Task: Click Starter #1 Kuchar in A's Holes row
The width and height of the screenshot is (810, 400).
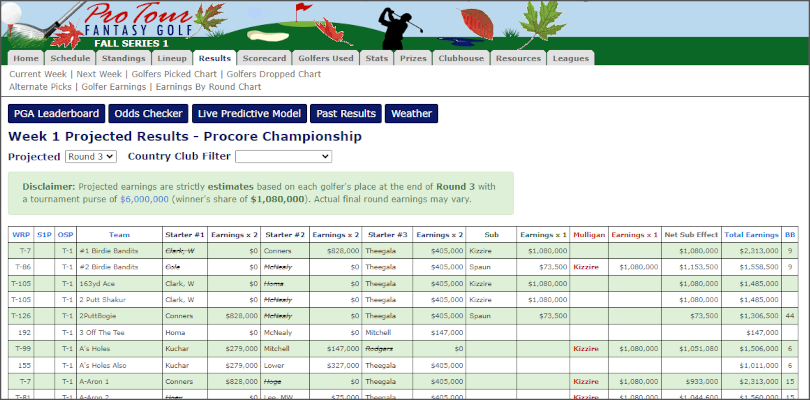Action: (175, 349)
